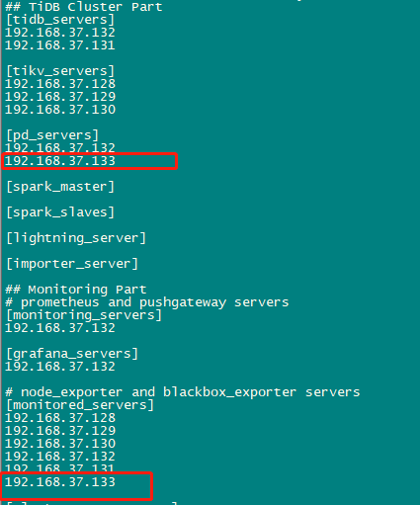Viewport: 420px width, 505px height.
Task: Click 192.168.37.128 under tikv_servers
Action: coord(60,84)
